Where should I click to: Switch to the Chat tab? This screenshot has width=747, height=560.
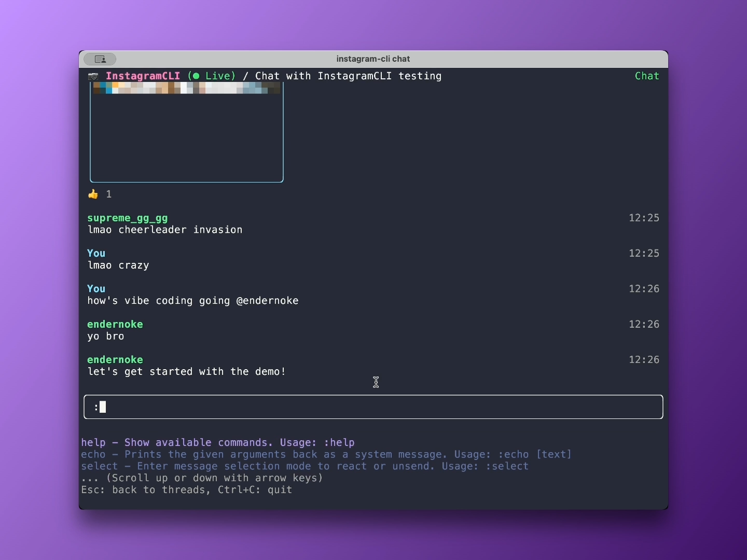(647, 76)
